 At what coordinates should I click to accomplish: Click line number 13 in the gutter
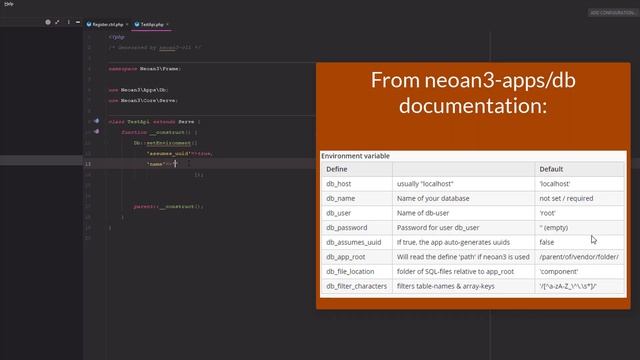(x=88, y=164)
